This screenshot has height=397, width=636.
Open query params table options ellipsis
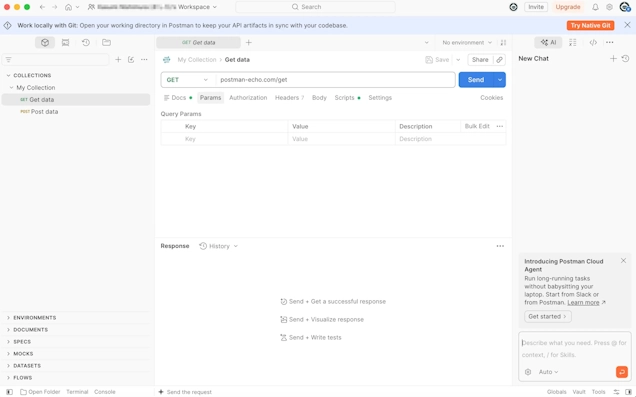(x=500, y=127)
